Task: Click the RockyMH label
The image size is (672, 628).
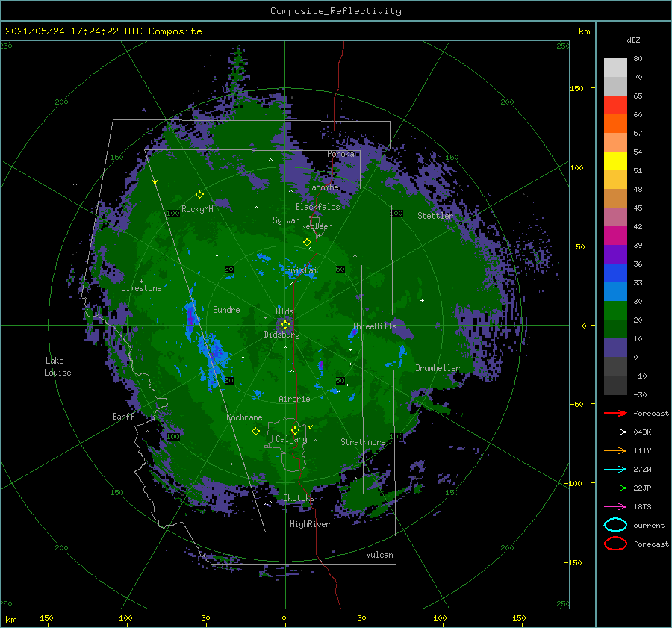Action: click(x=197, y=209)
